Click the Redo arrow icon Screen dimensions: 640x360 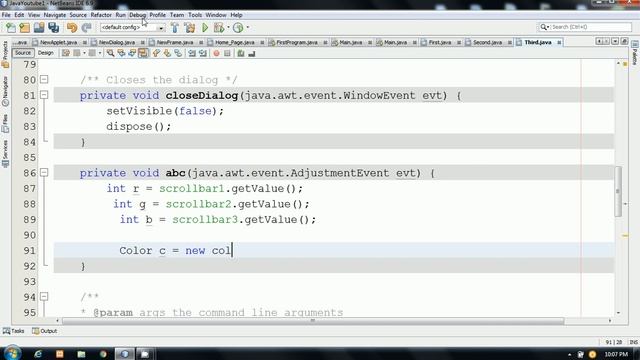87,27
